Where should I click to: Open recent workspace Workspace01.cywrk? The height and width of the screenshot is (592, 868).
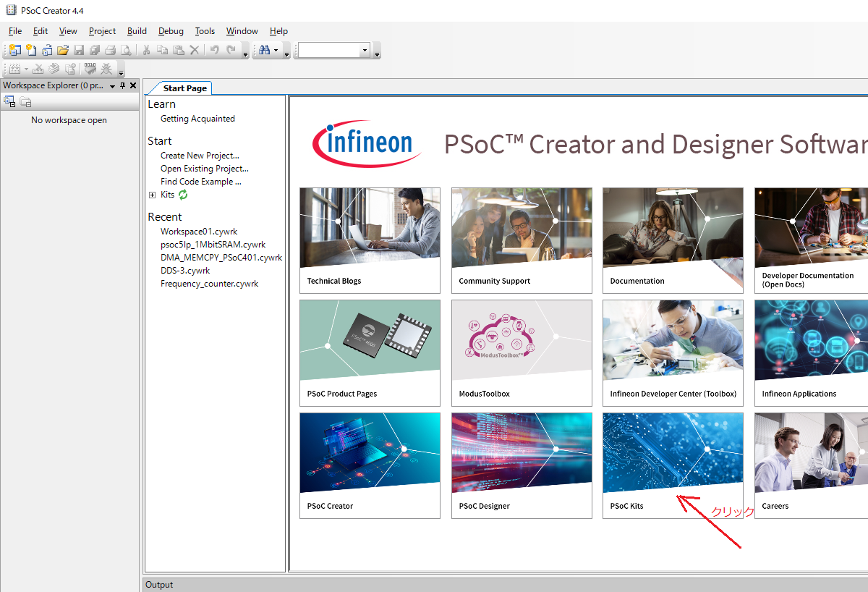tap(199, 232)
